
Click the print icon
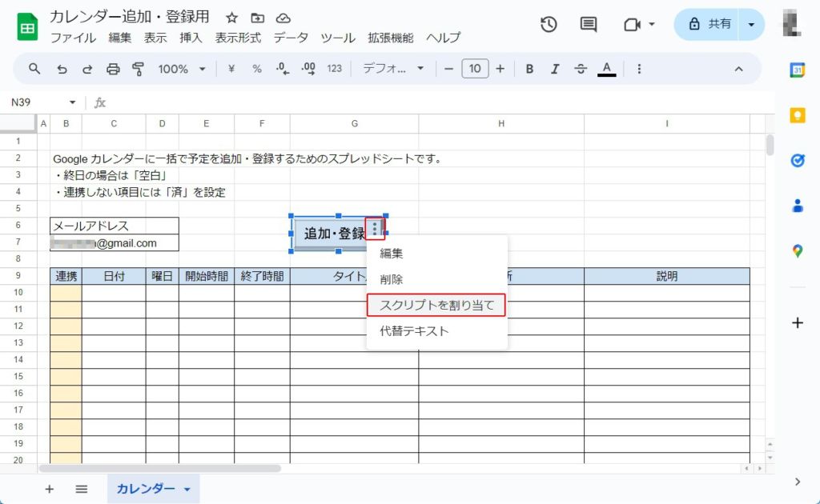click(x=113, y=69)
